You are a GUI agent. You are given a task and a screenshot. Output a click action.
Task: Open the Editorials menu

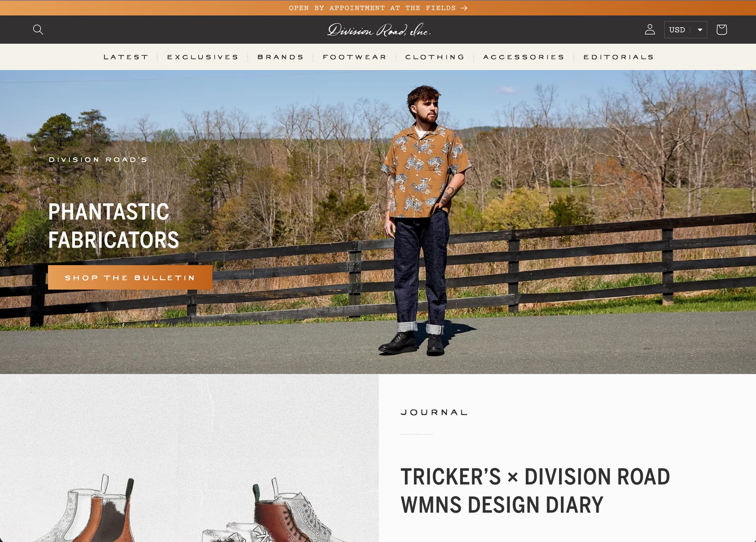(x=619, y=57)
